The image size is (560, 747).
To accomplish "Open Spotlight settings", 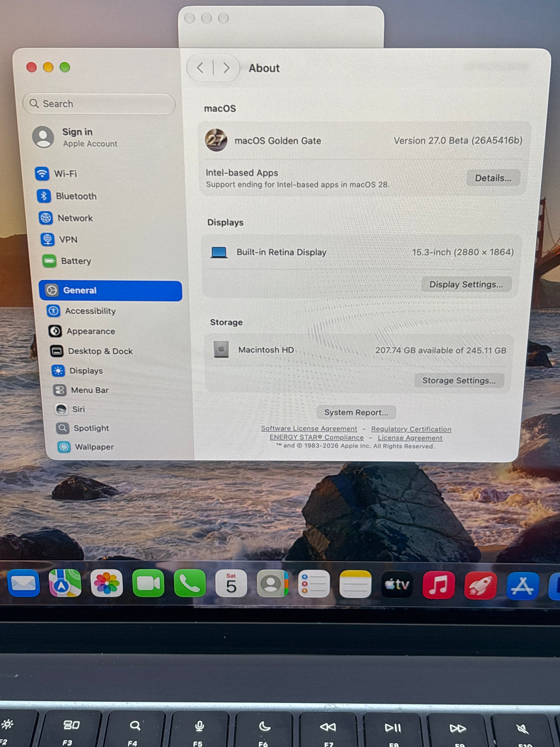I will point(83,428).
